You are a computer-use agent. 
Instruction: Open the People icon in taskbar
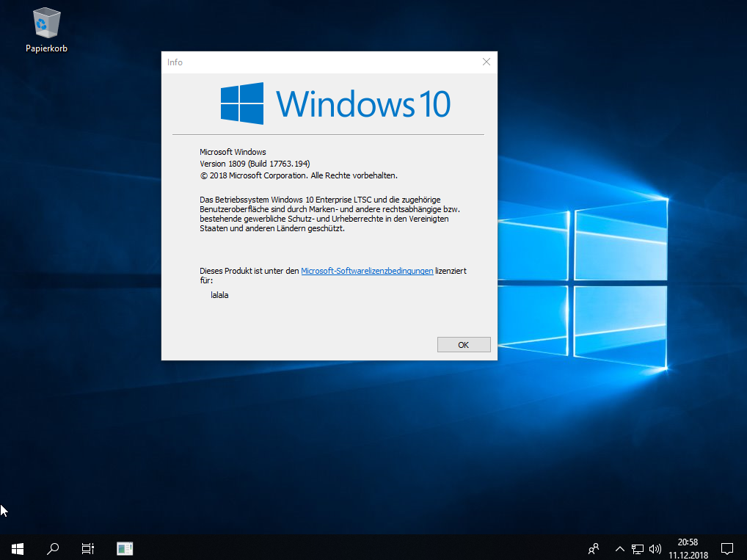click(594, 549)
